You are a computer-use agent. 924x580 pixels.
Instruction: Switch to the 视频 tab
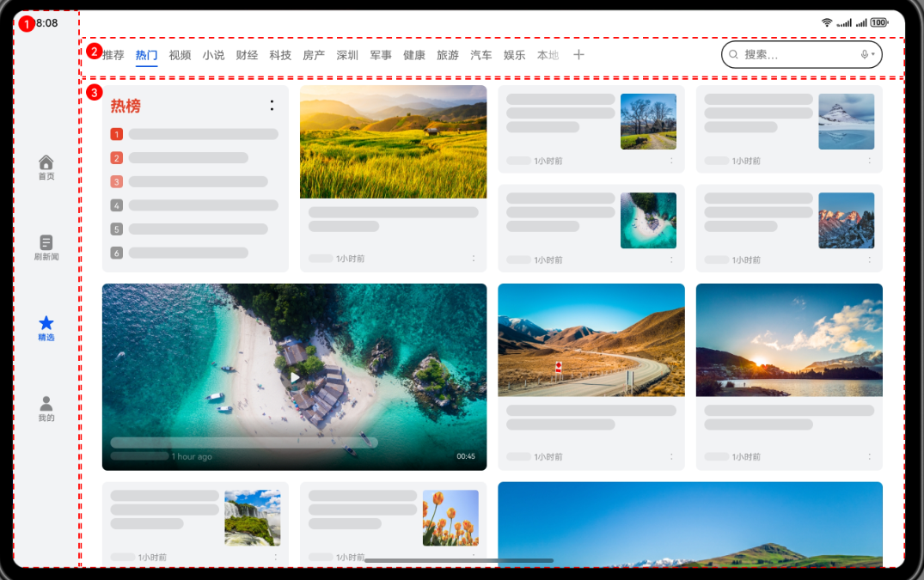coord(180,55)
